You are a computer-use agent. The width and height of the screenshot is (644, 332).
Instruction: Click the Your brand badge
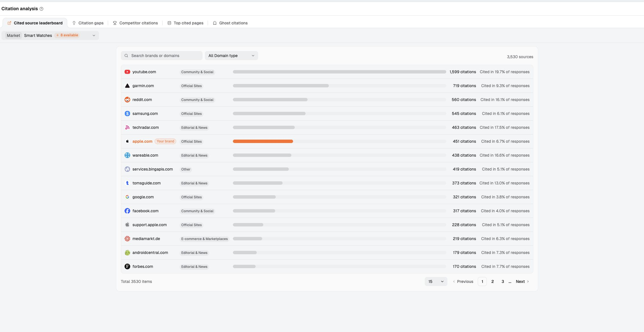point(165,141)
